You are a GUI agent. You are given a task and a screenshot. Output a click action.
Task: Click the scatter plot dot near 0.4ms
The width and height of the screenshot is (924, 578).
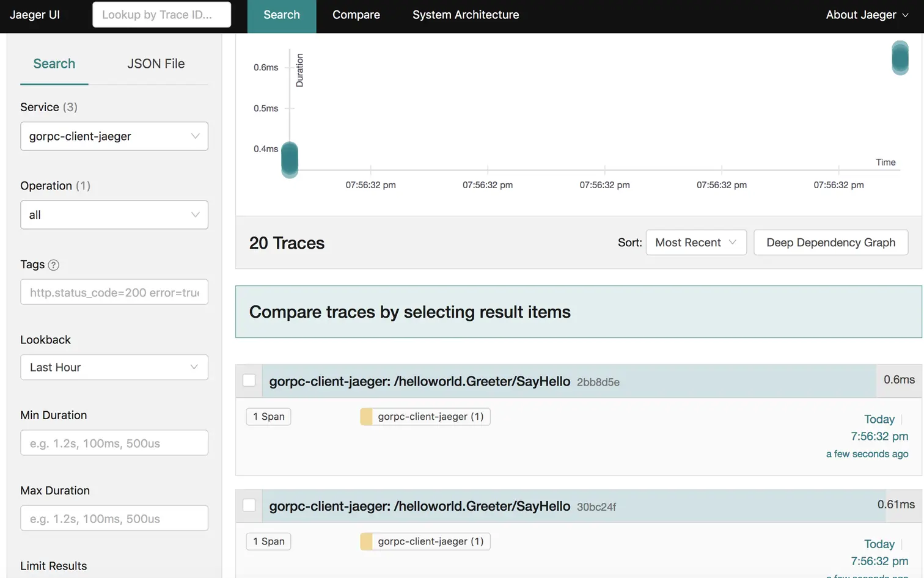pyautogui.click(x=290, y=159)
